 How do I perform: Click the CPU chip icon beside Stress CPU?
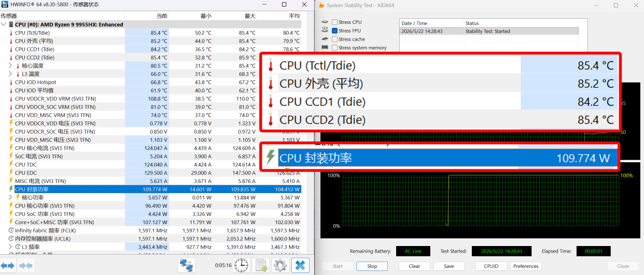click(325, 22)
